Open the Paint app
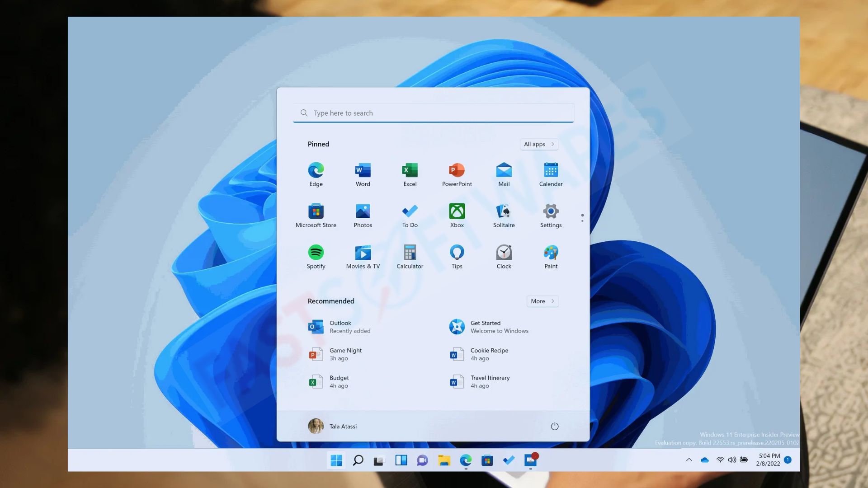This screenshot has width=868, height=488. point(551,257)
